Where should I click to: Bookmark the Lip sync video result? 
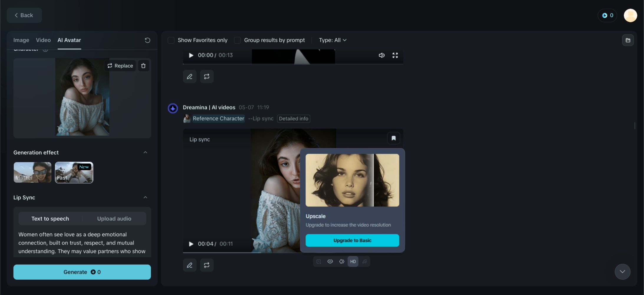[393, 138]
